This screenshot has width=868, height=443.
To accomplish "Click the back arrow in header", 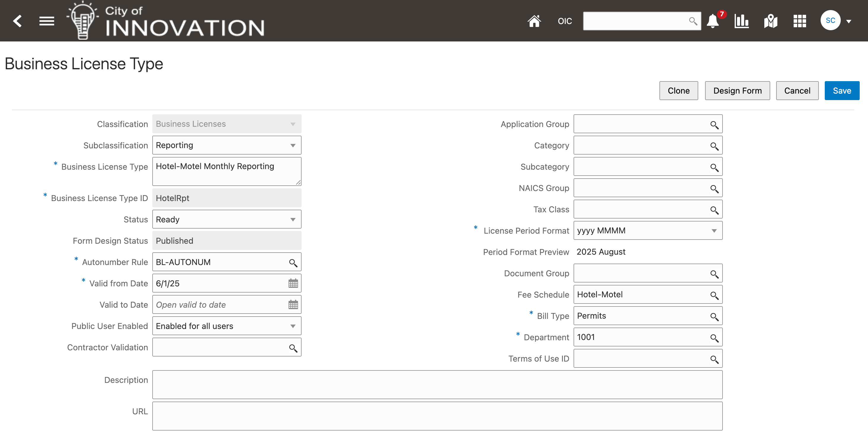I will click(17, 21).
